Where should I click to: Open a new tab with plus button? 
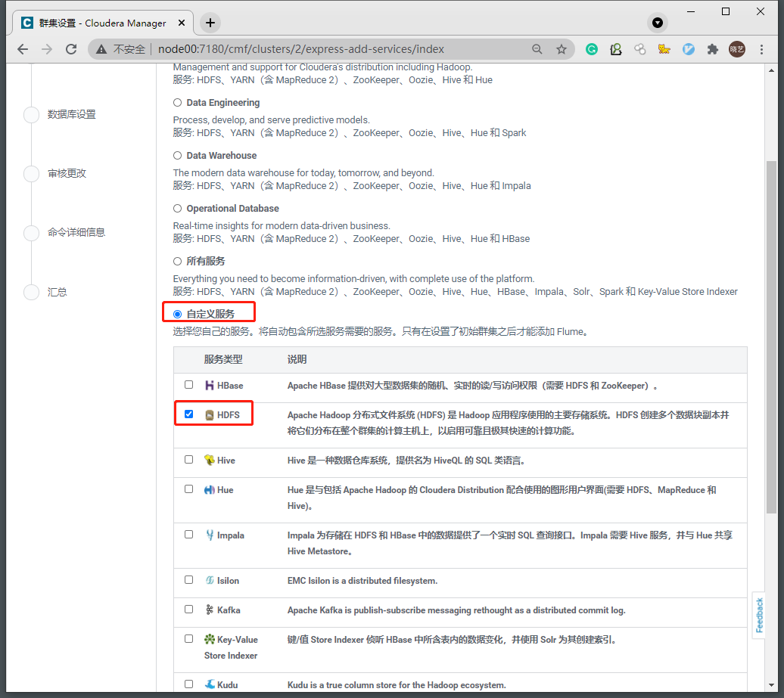pyautogui.click(x=210, y=23)
